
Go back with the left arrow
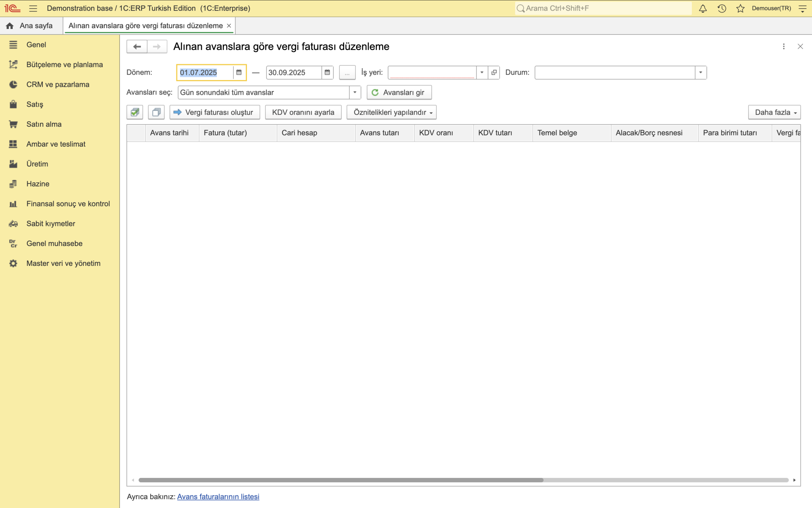click(x=137, y=46)
